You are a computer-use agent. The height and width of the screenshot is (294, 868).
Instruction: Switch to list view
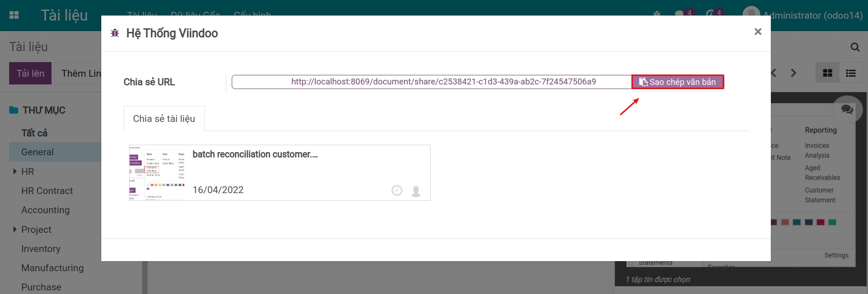pyautogui.click(x=850, y=73)
